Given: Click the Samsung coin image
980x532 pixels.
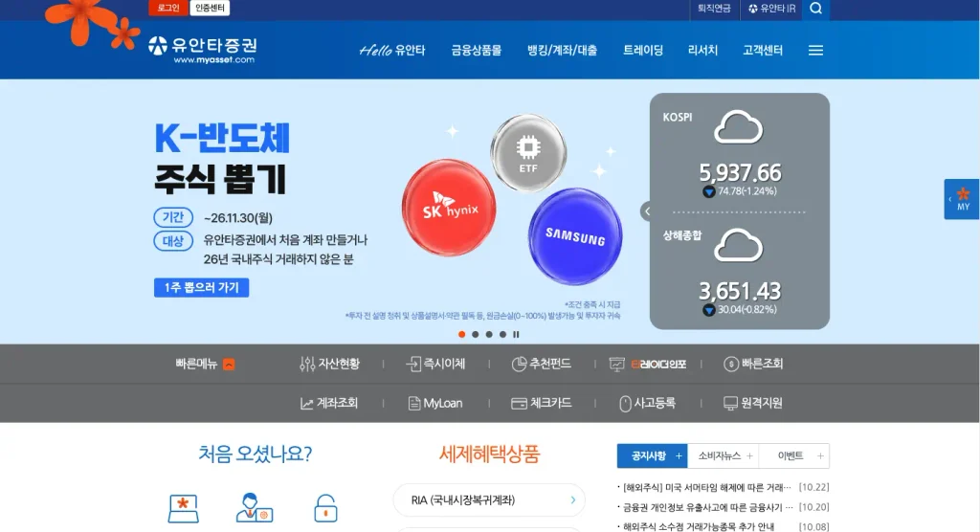Looking at the screenshot, I should click(575, 236).
